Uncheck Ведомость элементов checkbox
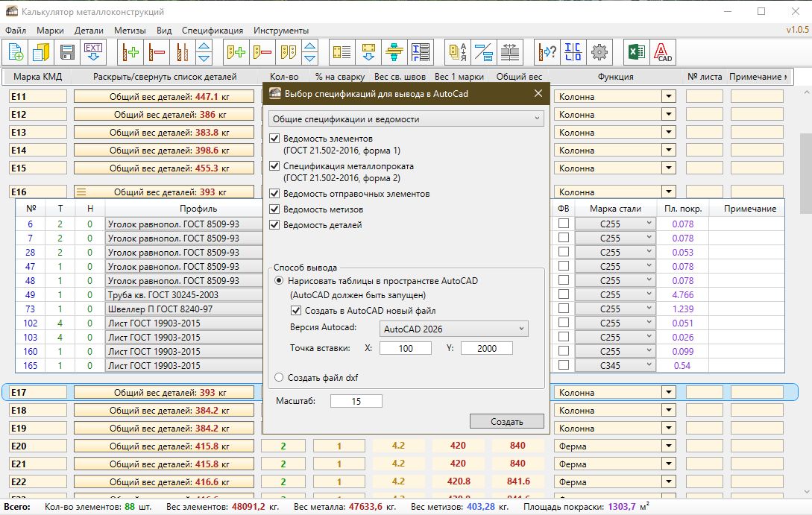This screenshot has width=812, height=515. [275, 139]
